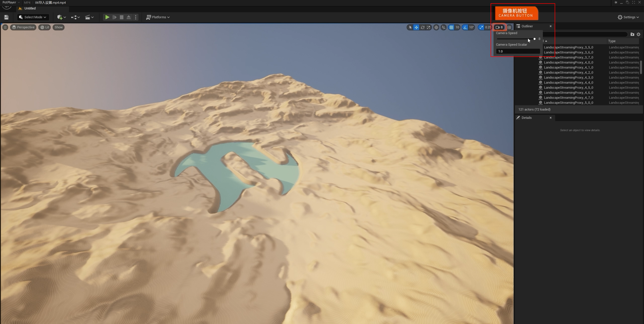Open the Settings dropdown
The height and width of the screenshot is (324, 644).
tap(629, 17)
